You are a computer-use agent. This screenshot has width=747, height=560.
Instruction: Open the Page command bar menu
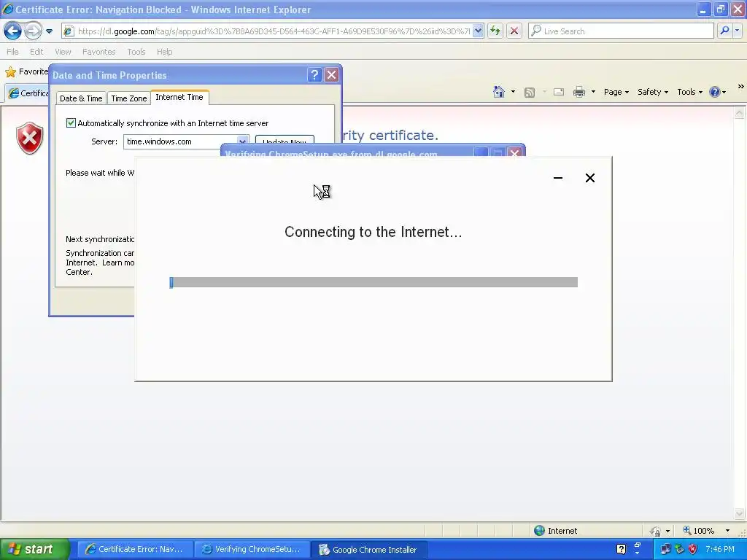pos(616,92)
